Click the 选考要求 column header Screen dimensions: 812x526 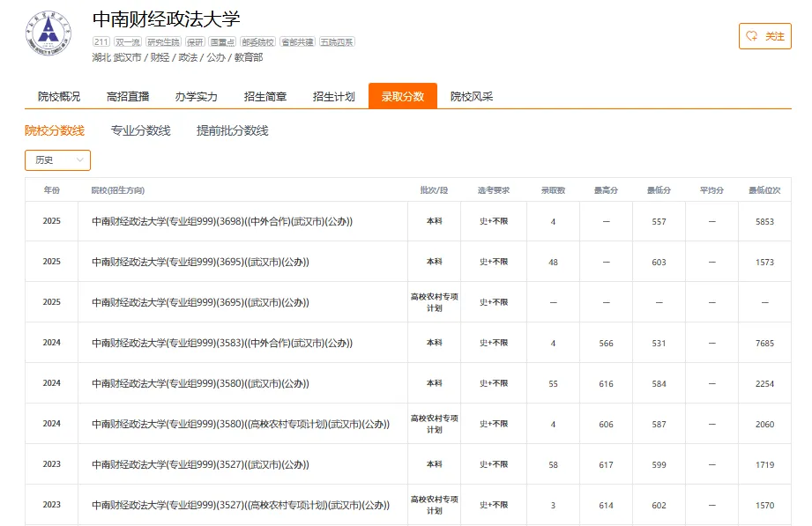(x=494, y=190)
